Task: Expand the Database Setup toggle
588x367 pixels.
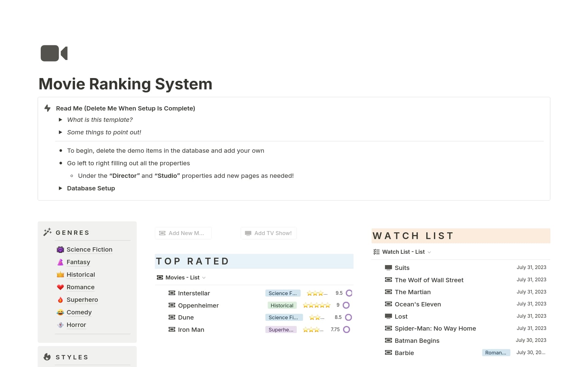Action: (x=60, y=188)
